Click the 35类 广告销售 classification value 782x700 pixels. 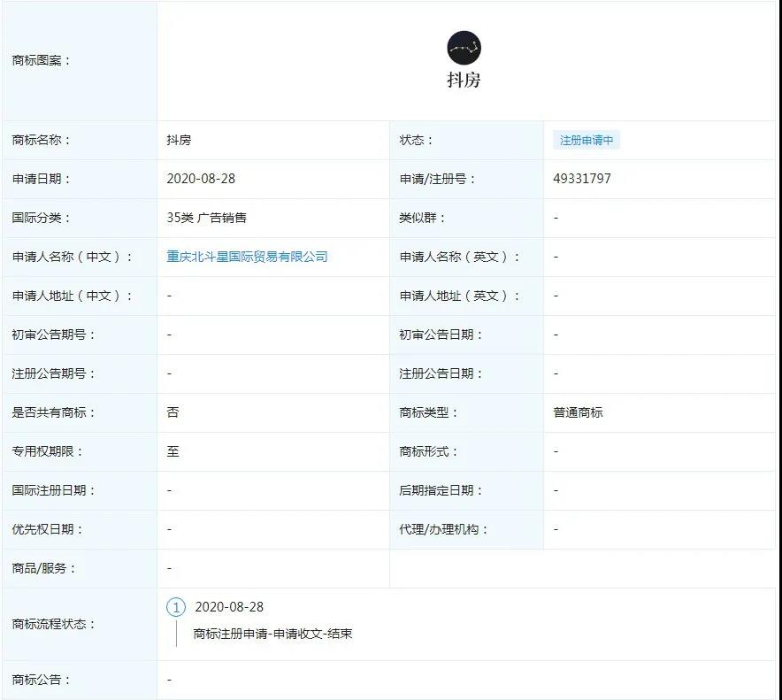point(209,218)
